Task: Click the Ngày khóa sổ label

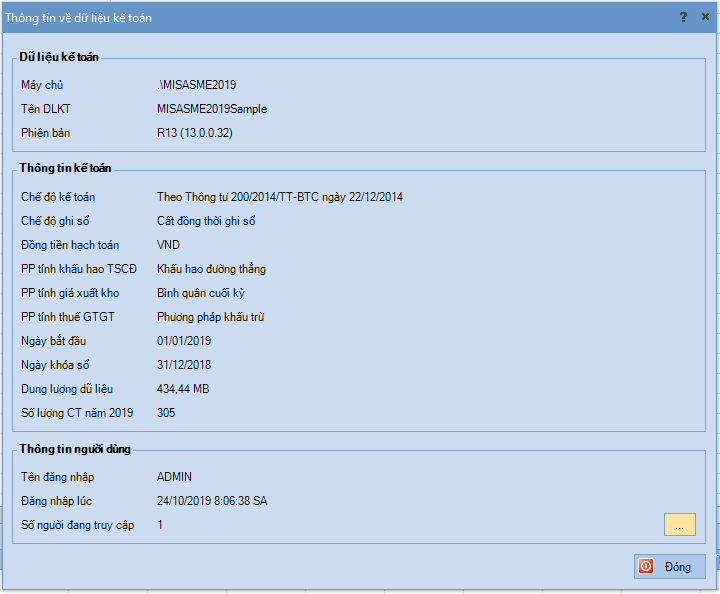Action: click(x=55, y=365)
